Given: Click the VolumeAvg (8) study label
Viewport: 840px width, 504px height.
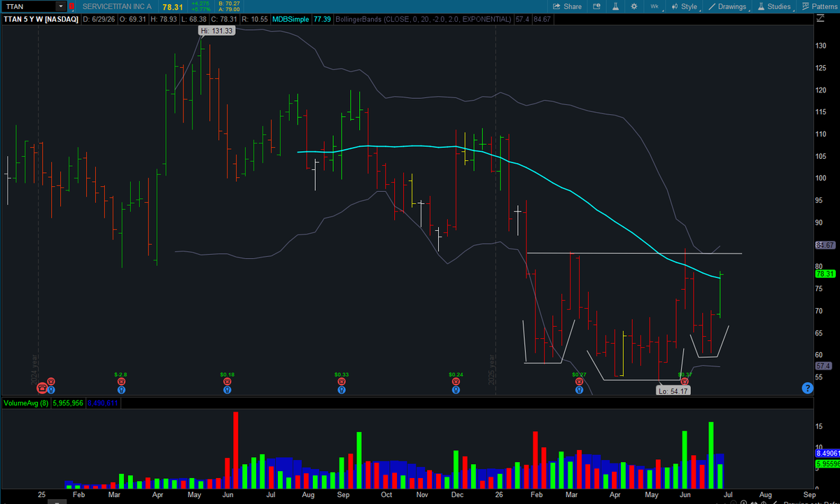Looking at the screenshot, I should pyautogui.click(x=25, y=403).
